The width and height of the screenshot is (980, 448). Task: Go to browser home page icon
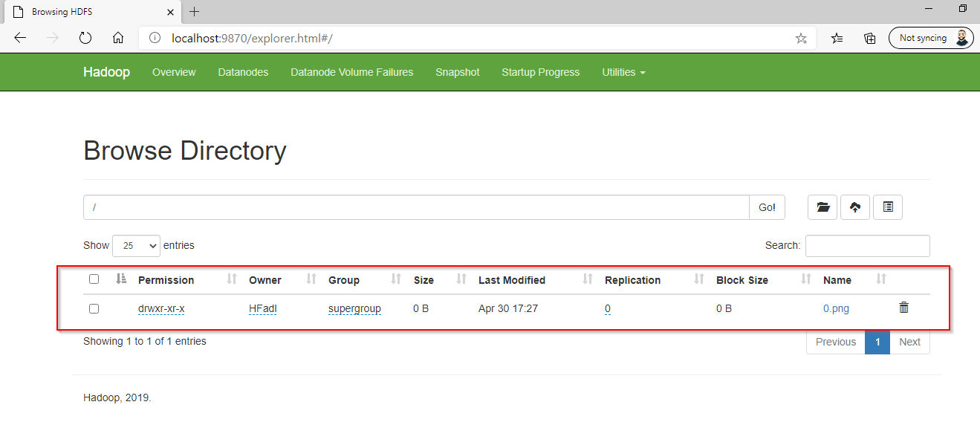117,38
